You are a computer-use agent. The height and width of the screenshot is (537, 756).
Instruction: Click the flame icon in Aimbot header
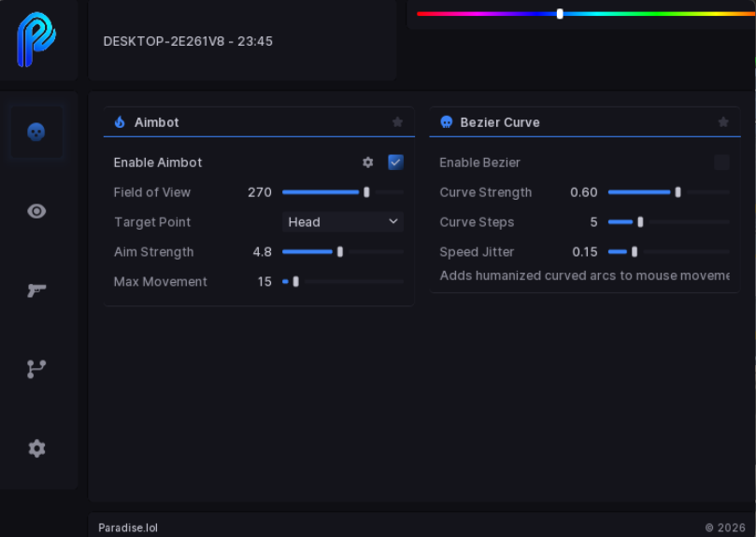pos(120,122)
